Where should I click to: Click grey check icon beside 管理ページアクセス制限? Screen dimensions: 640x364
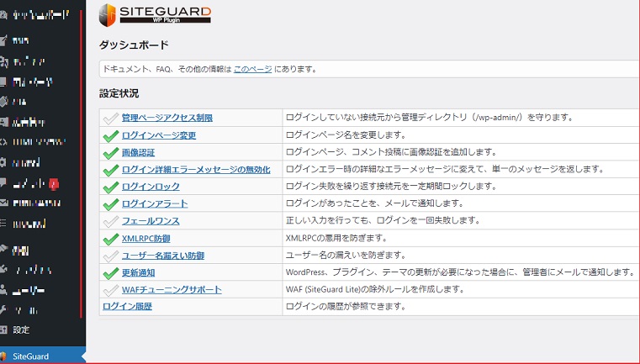[110, 119]
